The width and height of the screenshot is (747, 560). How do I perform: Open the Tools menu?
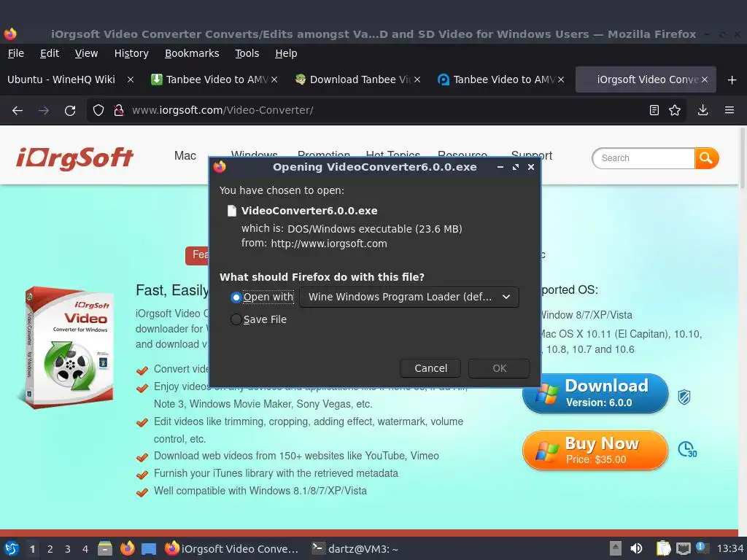(x=247, y=53)
